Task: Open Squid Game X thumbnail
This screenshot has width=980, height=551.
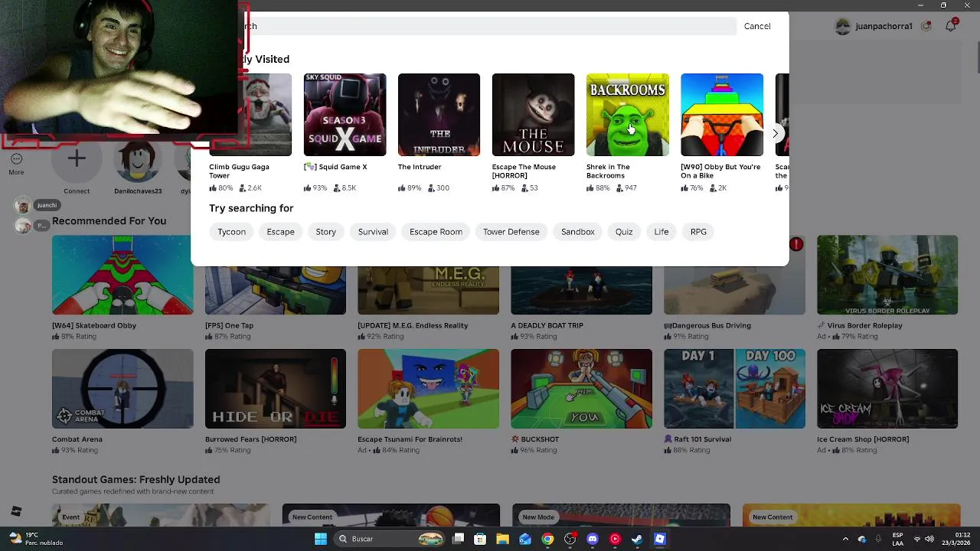Action: (345, 115)
